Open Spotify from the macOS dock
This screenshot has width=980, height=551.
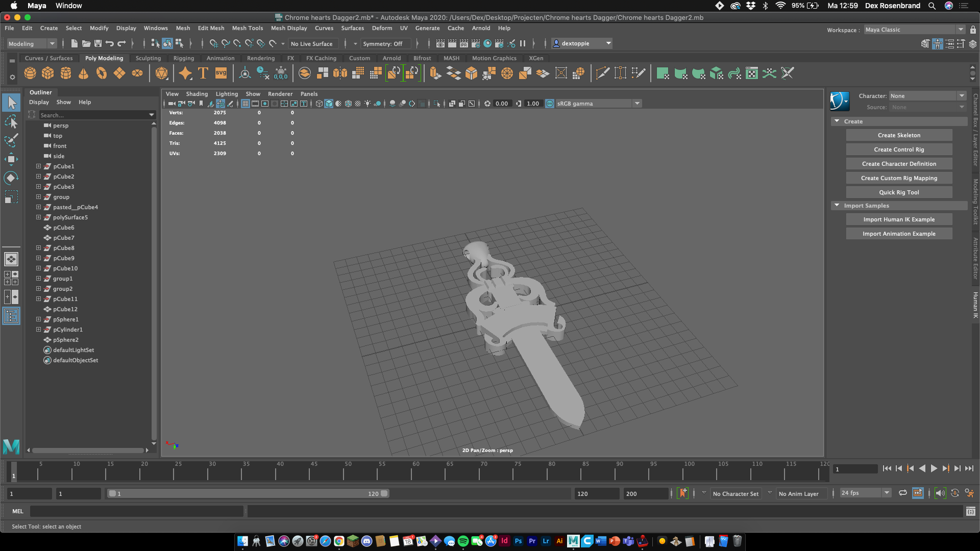[463, 541]
